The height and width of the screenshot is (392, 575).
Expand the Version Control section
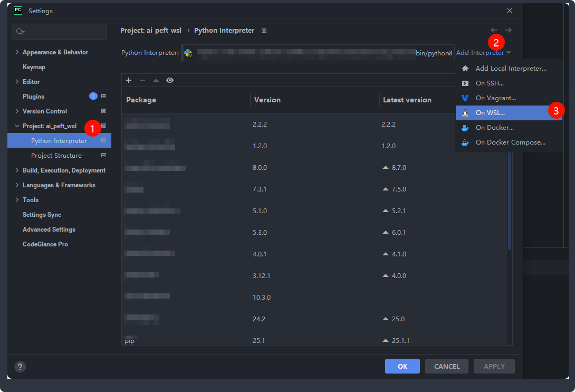[x=17, y=111]
